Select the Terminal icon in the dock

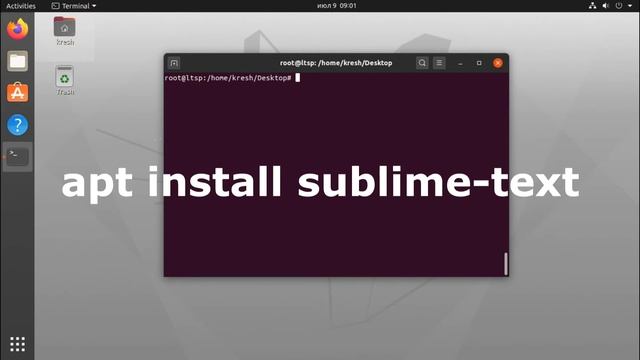(x=18, y=156)
